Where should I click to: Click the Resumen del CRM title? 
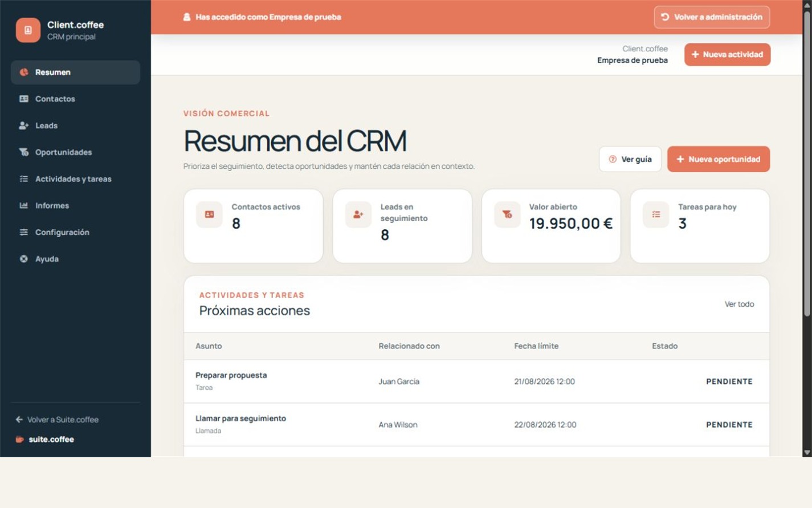[295, 141]
